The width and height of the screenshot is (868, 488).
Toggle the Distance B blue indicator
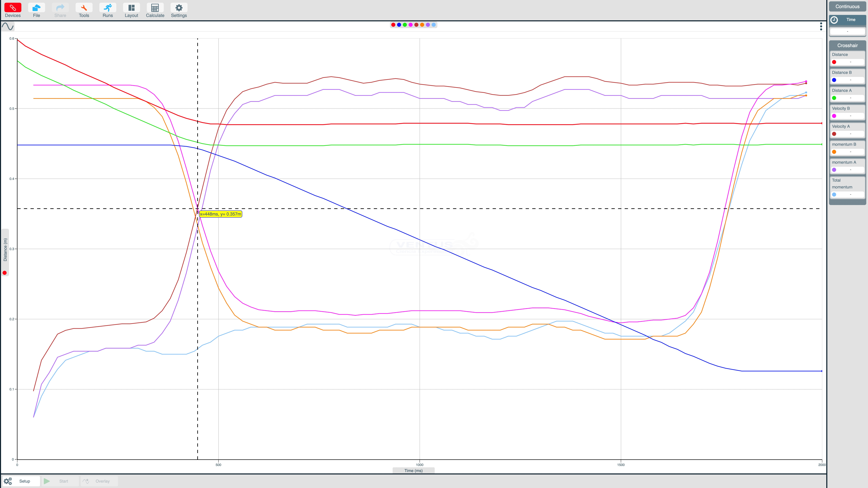coord(834,80)
